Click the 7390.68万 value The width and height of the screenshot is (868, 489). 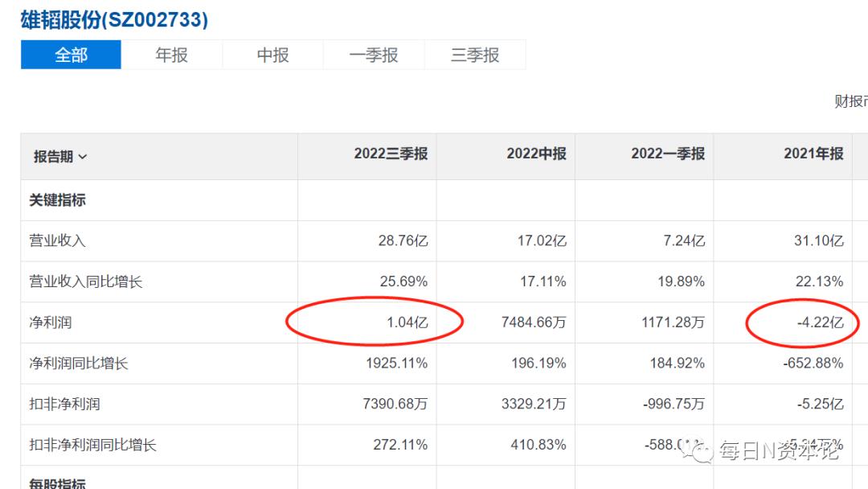pyautogui.click(x=395, y=405)
